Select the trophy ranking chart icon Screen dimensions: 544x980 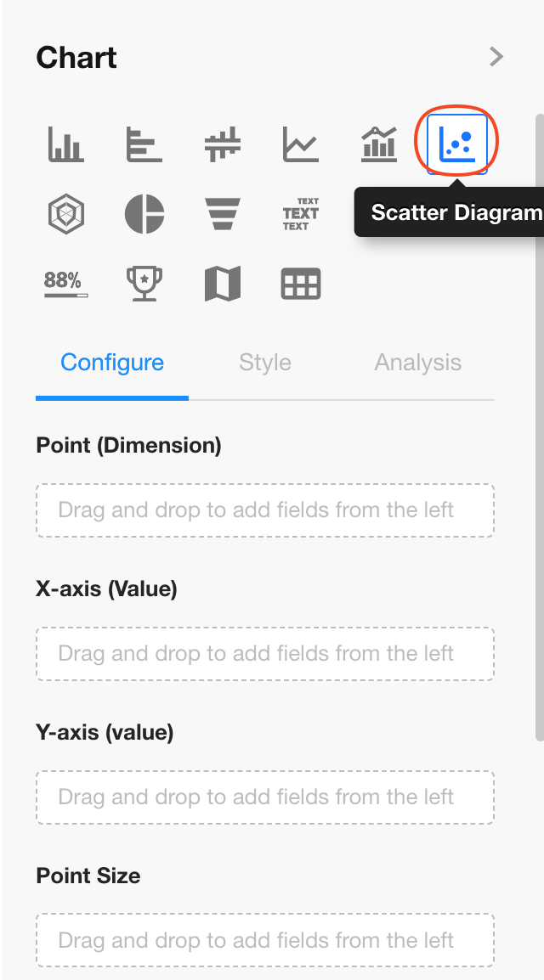pos(144,284)
